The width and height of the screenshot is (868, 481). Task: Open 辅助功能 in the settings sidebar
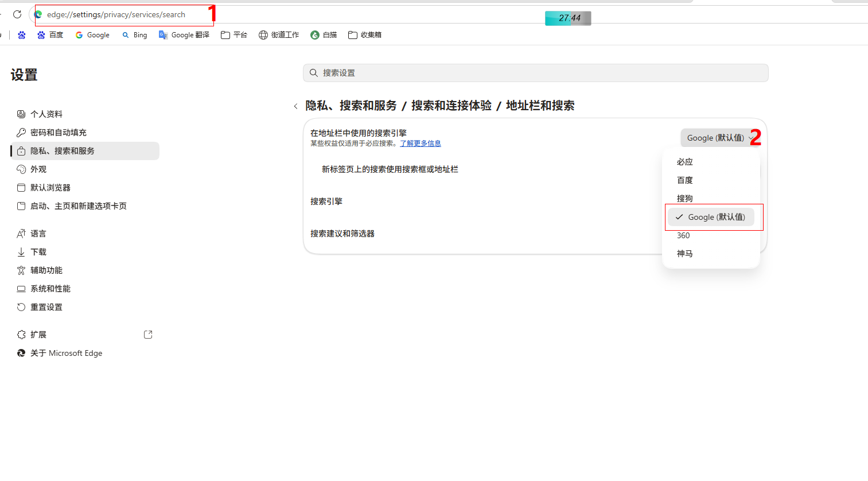click(x=85, y=270)
